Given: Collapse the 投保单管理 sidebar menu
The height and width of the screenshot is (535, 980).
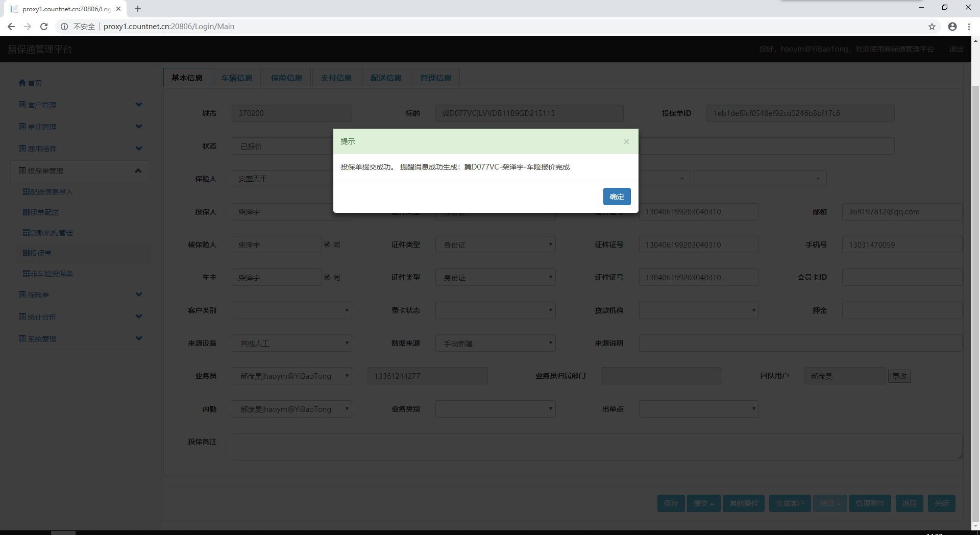Looking at the screenshot, I should coord(81,171).
